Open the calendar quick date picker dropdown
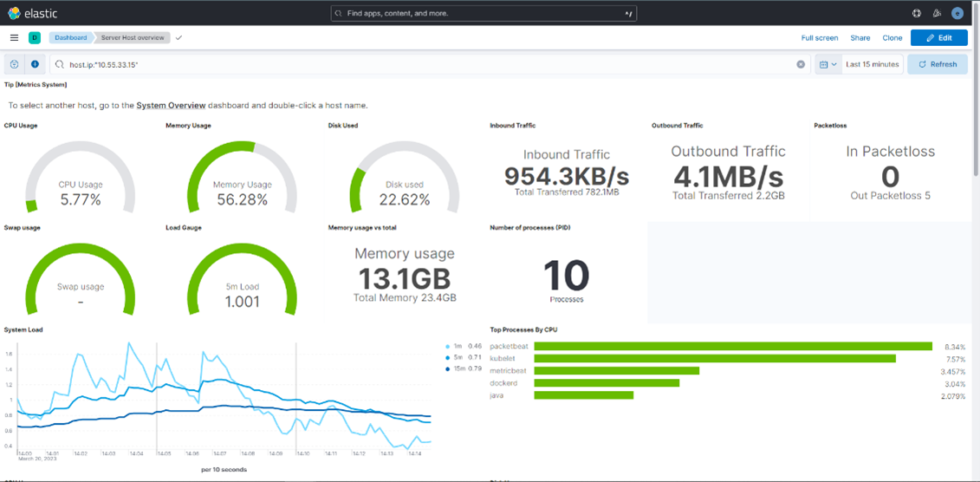 coord(828,64)
